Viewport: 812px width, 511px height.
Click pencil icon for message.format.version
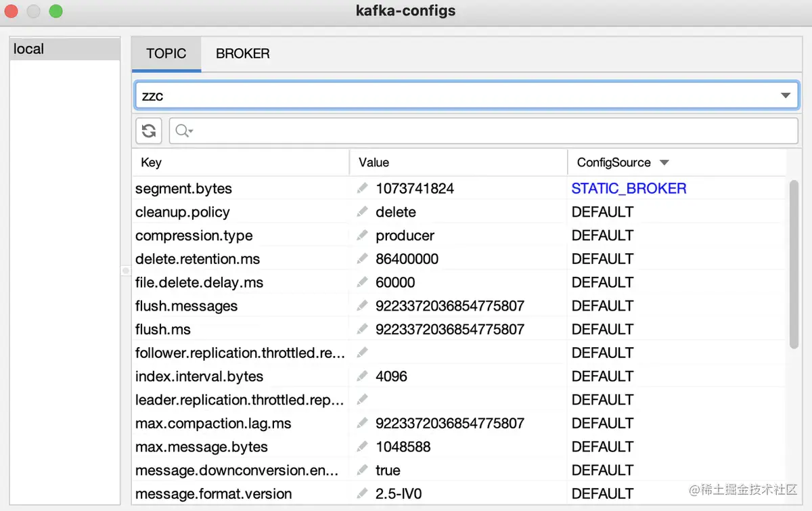(x=363, y=493)
